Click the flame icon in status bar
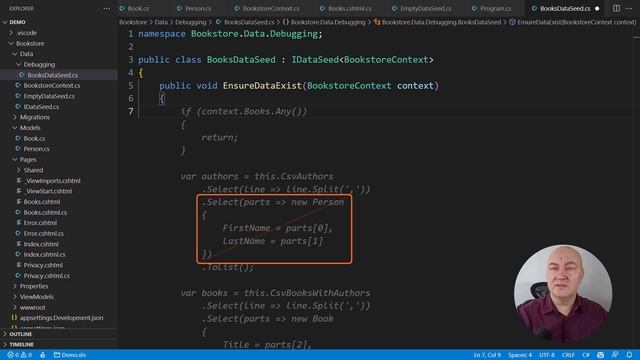 [x=42, y=355]
